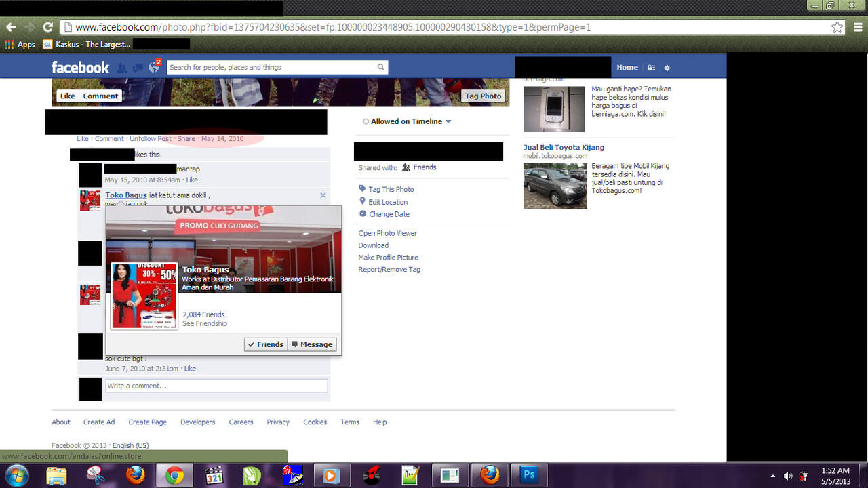Click the Write a comment field
Screen dimensions: 868x488
pos(216,386)
